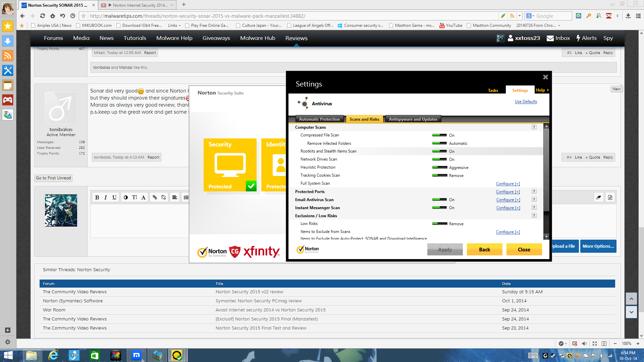
Task: Expand Configure for Items to Exclude from Scans
Action: tap(508, 232)
